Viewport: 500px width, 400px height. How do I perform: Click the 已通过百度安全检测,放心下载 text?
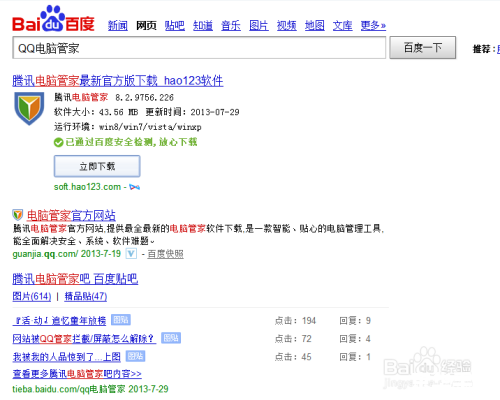pos(131,142)
